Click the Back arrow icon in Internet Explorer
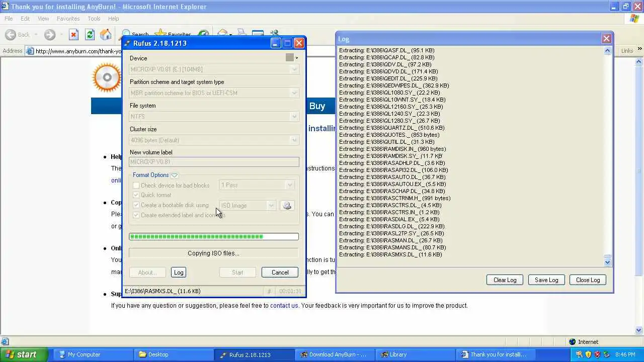 click(10, 35)
